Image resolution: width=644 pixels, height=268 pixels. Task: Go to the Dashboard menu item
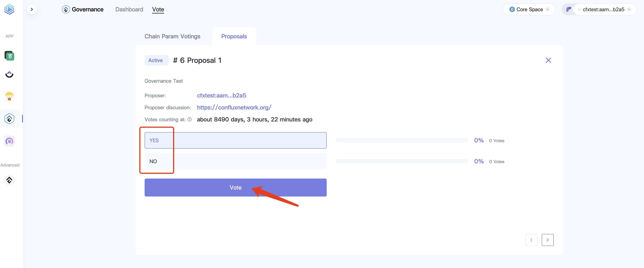129,10
